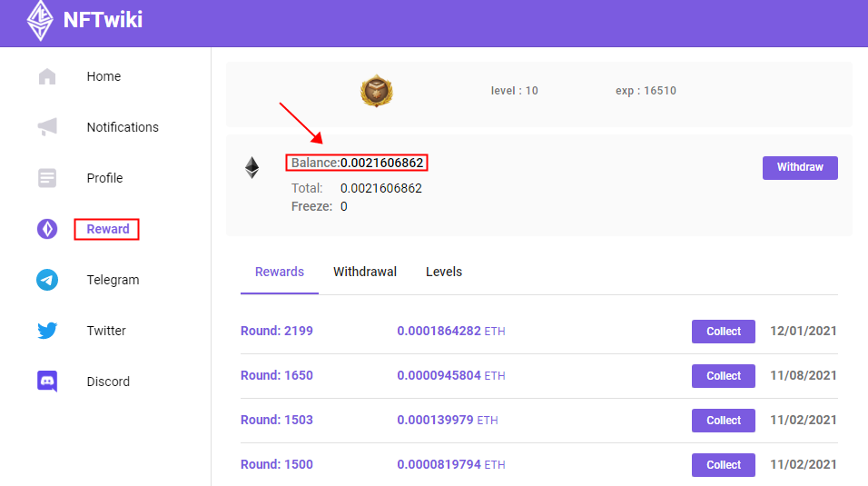Collect reward for Round 2199
868x486 pixels.
(x=723, y=332)
